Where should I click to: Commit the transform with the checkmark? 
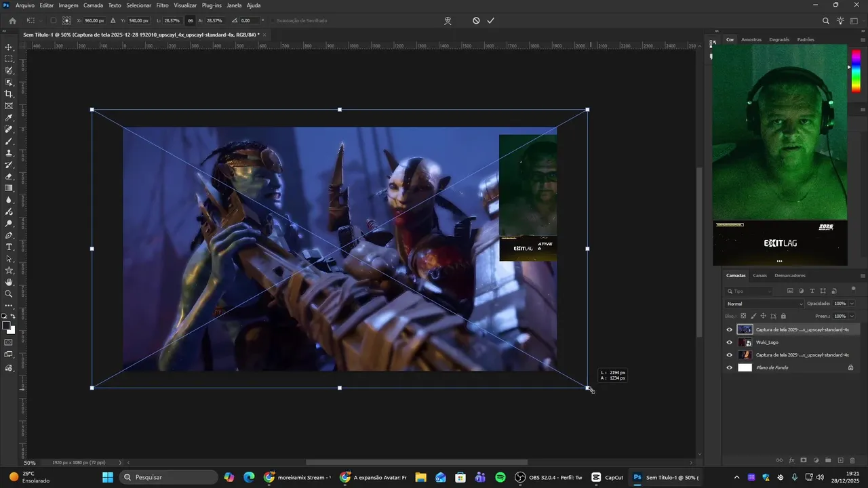(x=490, y=20)
